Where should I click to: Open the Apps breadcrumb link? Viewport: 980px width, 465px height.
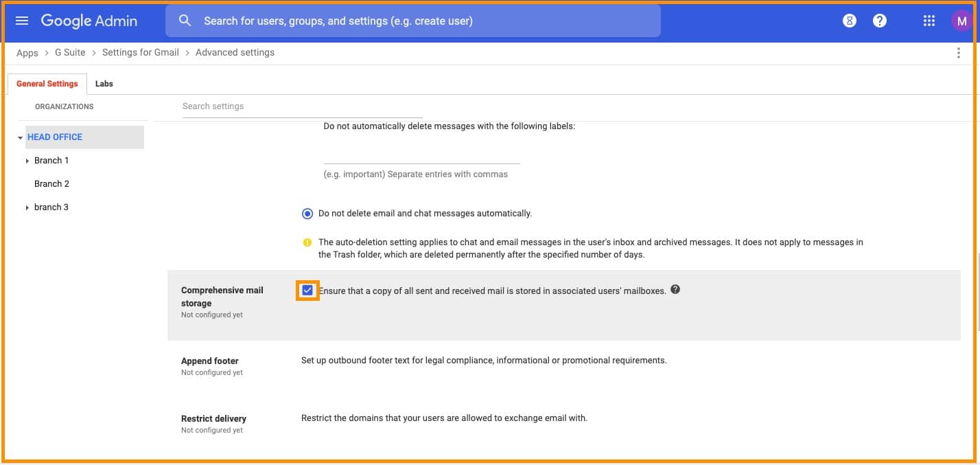(27, 53)
